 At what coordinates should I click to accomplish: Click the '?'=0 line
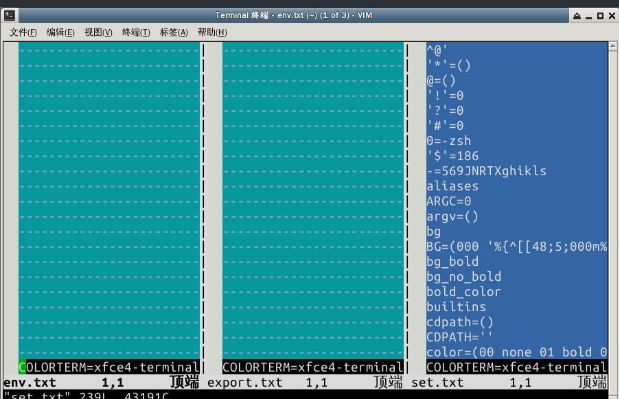pos(445,111)
